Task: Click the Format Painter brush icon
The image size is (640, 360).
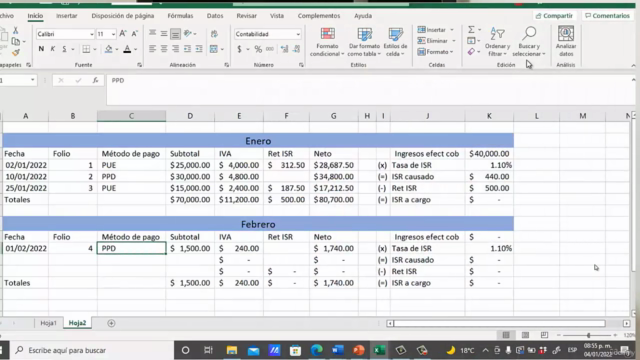Action: (16, 53)
